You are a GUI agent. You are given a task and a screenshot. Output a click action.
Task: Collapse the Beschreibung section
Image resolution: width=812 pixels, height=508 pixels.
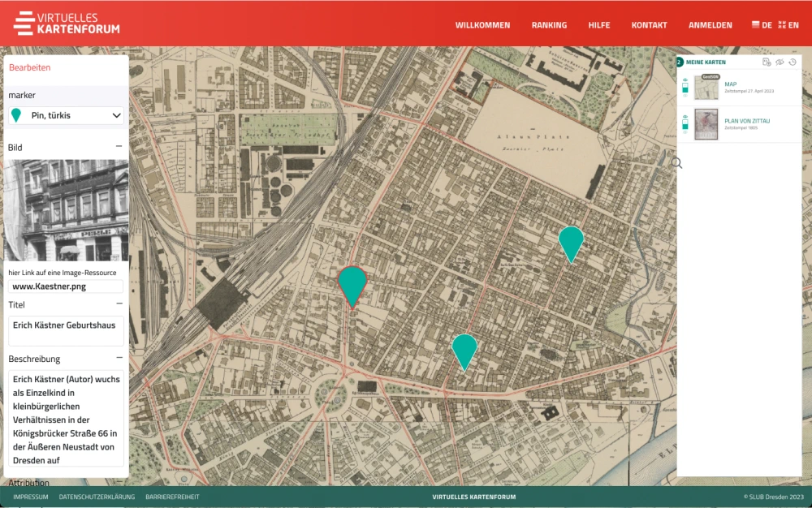point(119,357)
